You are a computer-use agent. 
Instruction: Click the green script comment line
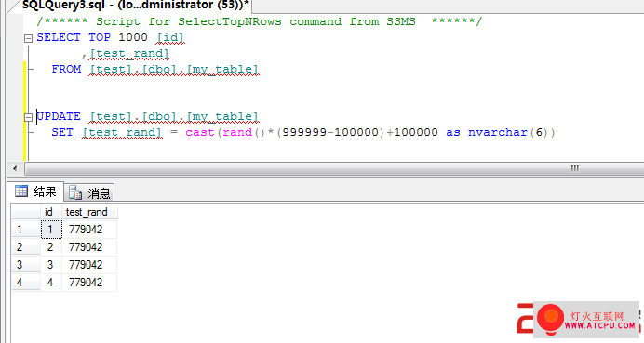259,21
